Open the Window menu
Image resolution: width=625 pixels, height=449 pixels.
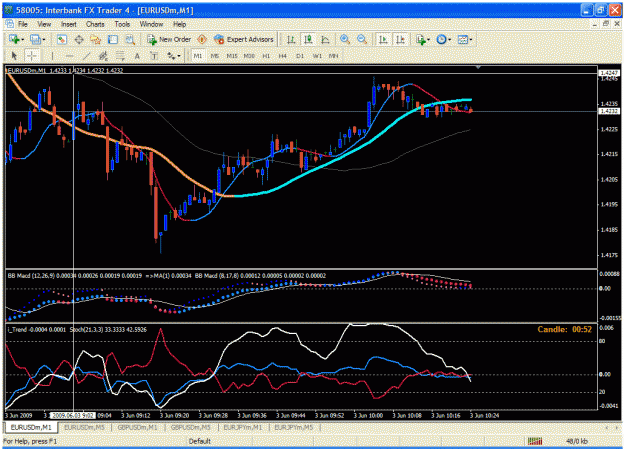click(x=151, y=24)
